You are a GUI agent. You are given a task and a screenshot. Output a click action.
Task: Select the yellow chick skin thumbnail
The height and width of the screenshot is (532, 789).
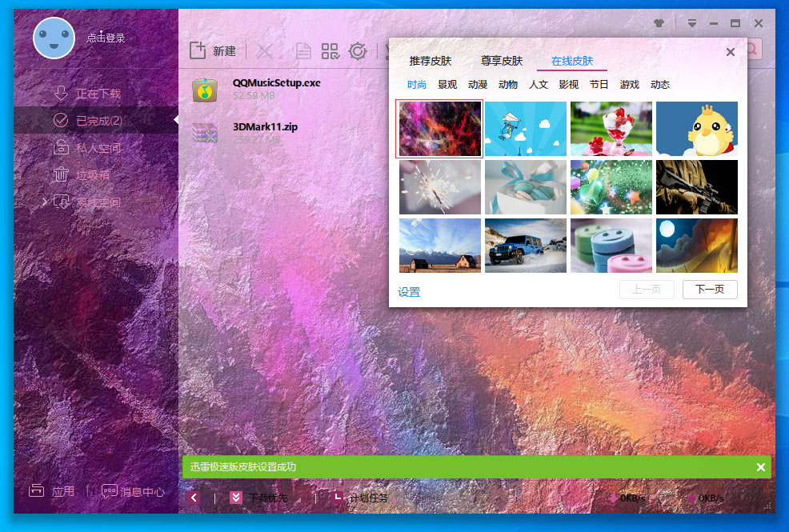(696, 128)
